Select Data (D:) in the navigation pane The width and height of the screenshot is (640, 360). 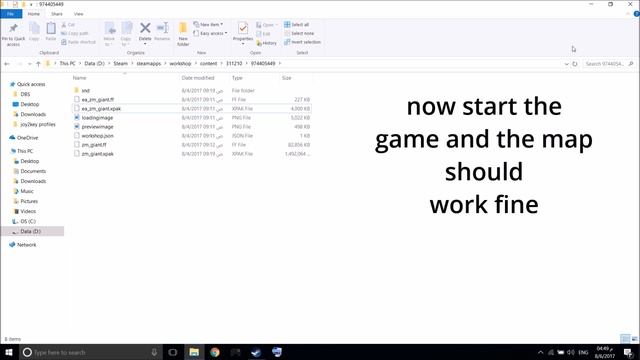click(31, 231)
